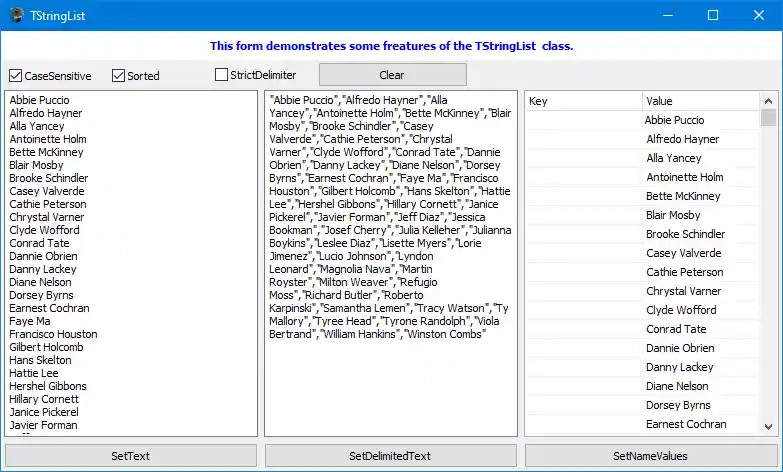Maximize the TStringList window

(713, 15)
